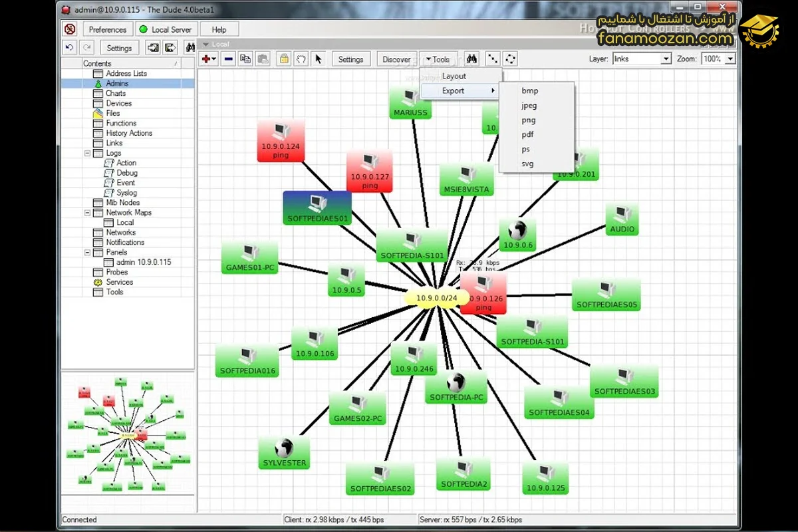Viewport: 798px width, 532px height.
Task: Click the undo arrow icon
Action: 69,47
